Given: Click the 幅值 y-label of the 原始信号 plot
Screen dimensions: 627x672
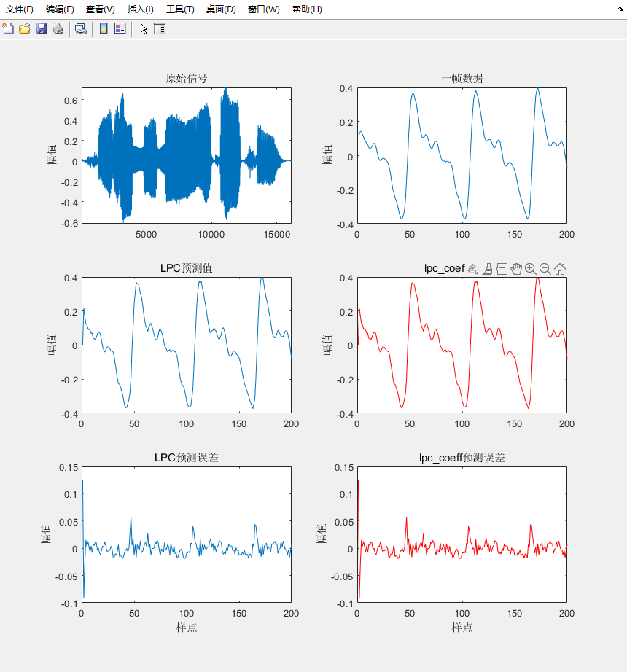Looking at the screenshot, I should [x=52, y=155].
